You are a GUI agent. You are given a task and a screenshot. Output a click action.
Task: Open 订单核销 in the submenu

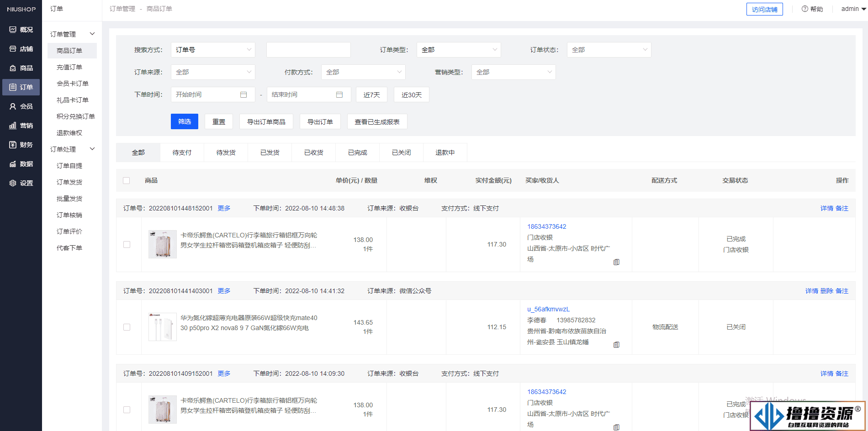(69, 215)
